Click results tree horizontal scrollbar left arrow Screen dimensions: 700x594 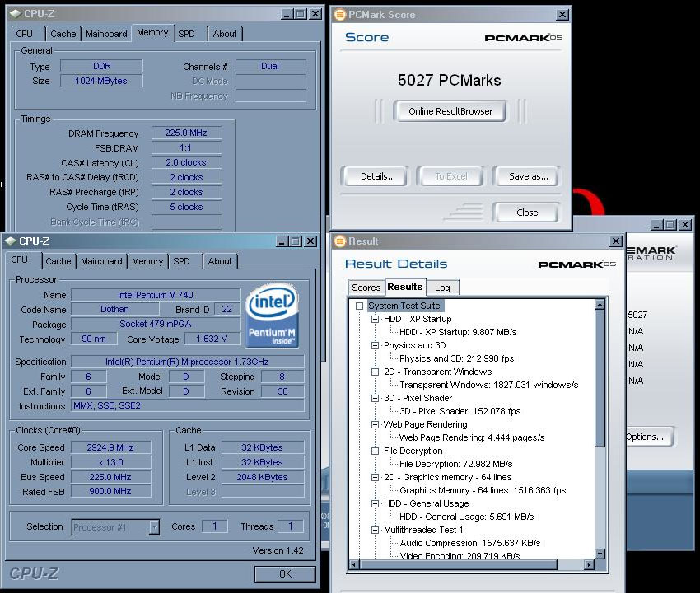[354, 564]
